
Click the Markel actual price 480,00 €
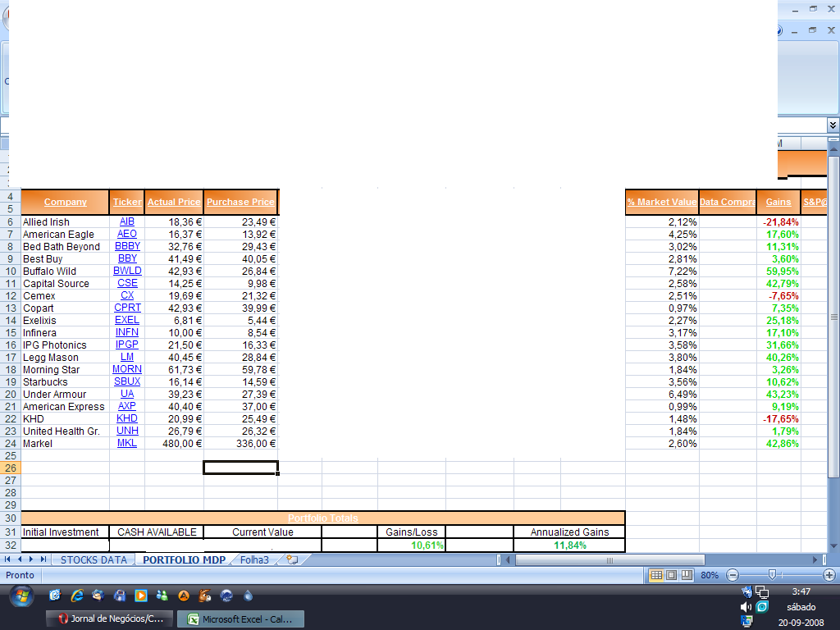(174, 444)
